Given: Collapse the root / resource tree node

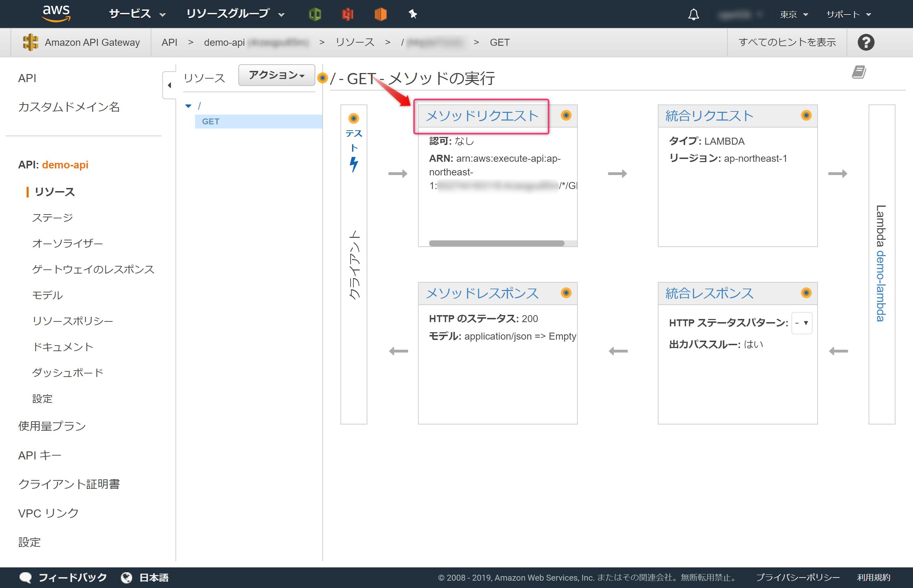Looking at the screenshot, I should pyautogui.click(x=188, y=106).
